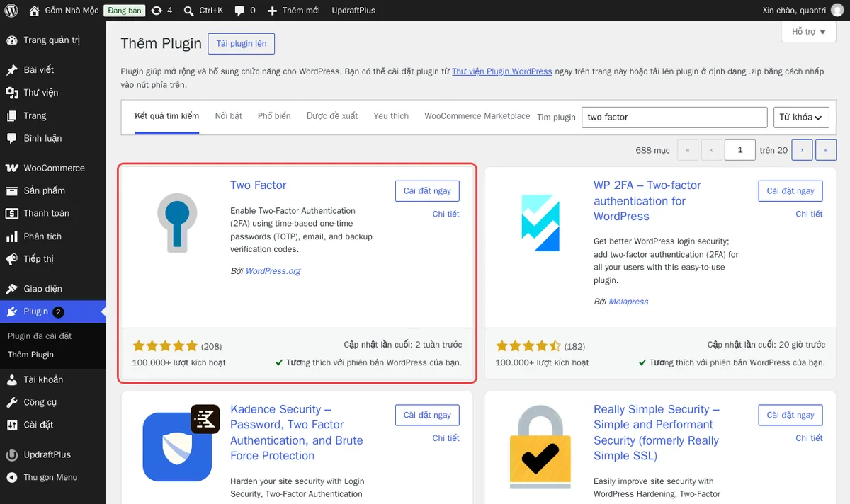
Task: Open the updates icon showing 4
Action: tap(157, 11)
